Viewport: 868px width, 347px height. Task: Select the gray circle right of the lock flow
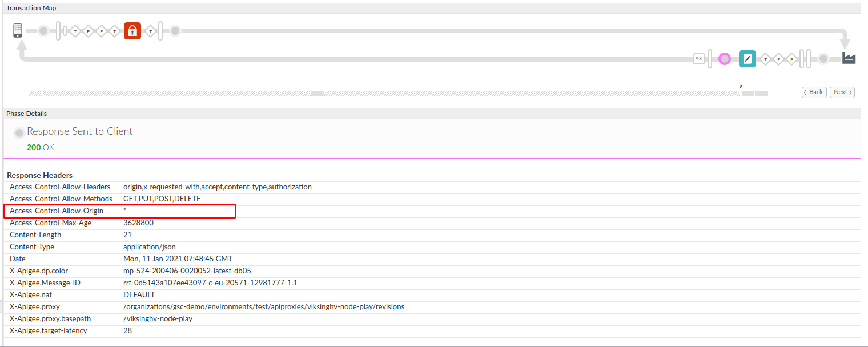(x=175, y=31)
